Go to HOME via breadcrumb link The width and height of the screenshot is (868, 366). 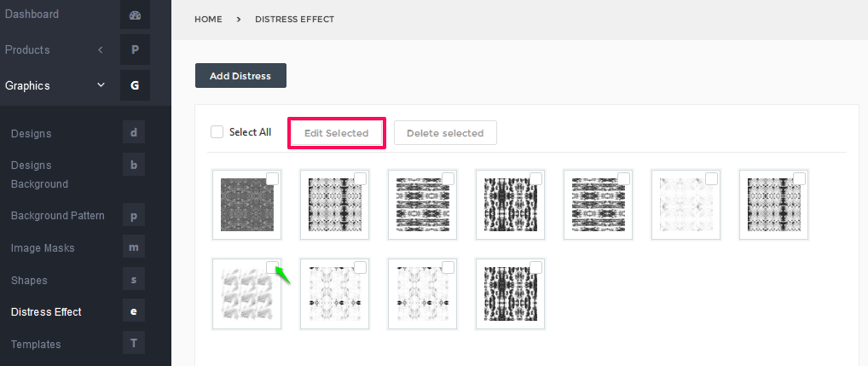point(208,20)
